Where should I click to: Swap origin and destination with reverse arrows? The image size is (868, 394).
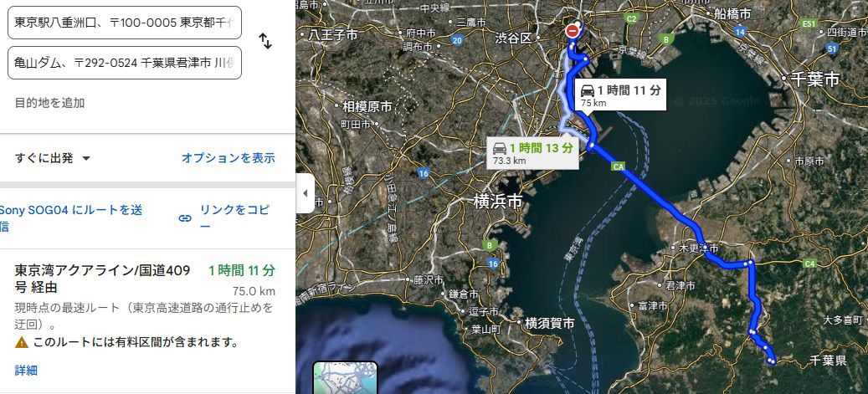click(265, 41)
